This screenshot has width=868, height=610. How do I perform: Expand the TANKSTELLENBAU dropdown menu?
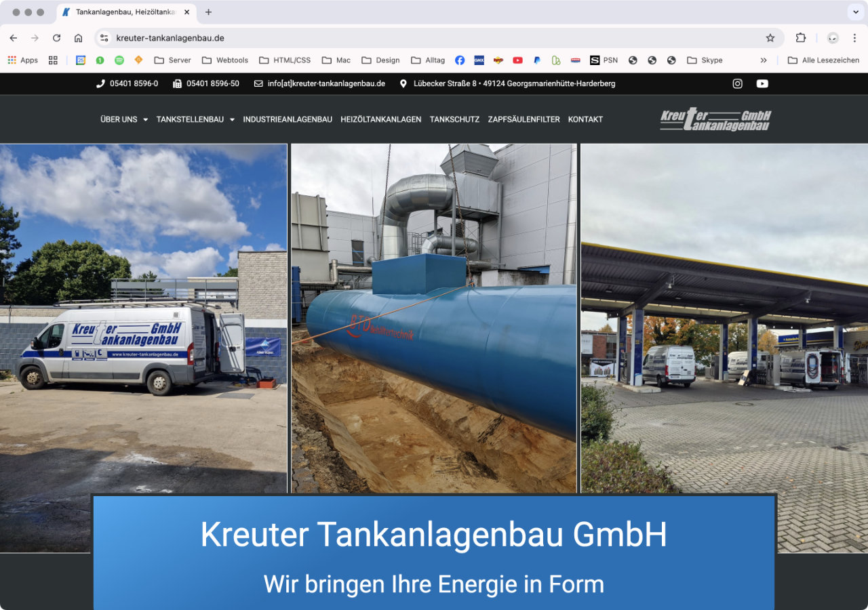pos(195,119)
